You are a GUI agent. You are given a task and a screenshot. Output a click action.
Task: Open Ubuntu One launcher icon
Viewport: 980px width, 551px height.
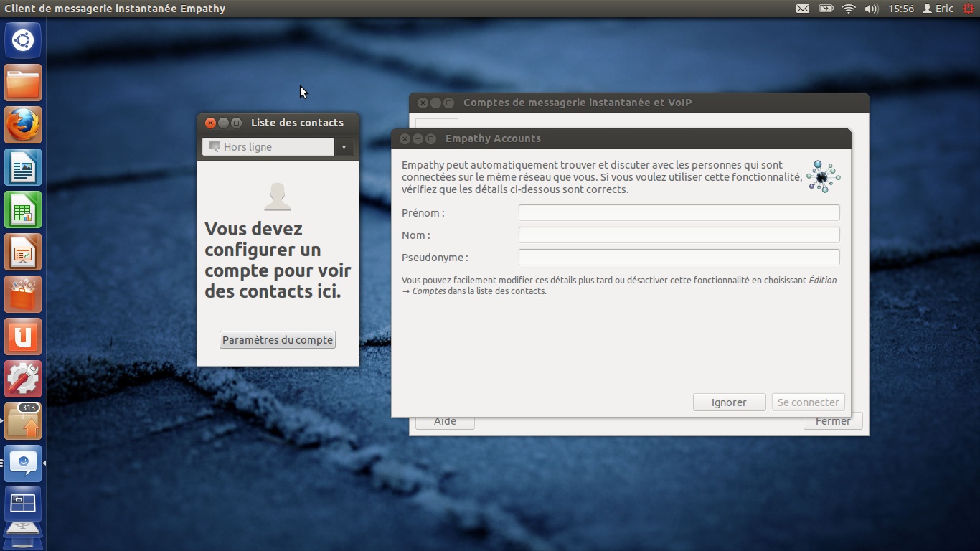pyautogui.click(x=23, y=336)
